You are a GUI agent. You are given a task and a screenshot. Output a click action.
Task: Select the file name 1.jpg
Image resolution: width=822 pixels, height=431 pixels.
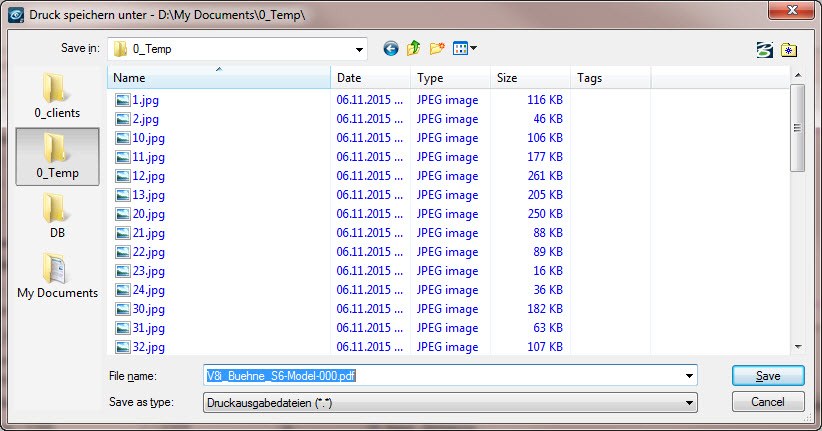145,100
